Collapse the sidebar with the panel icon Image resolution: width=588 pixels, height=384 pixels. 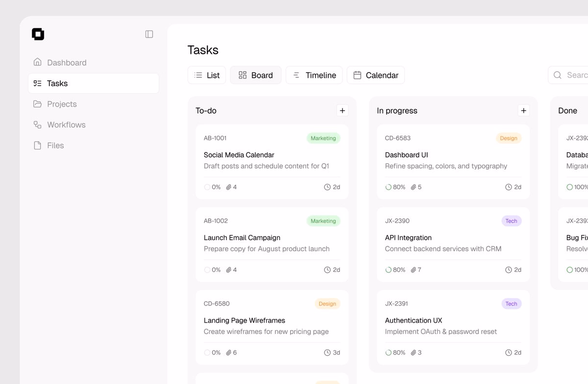149,34
